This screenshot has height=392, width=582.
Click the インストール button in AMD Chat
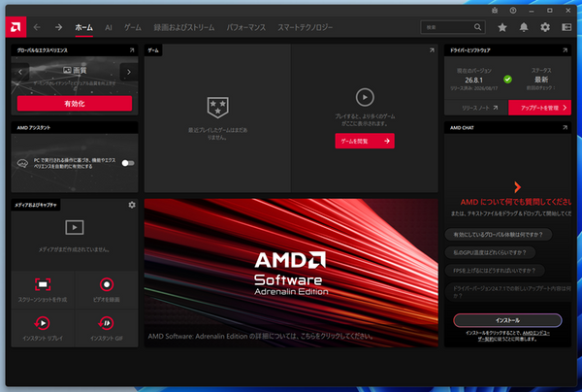click(x=507, y=320)
